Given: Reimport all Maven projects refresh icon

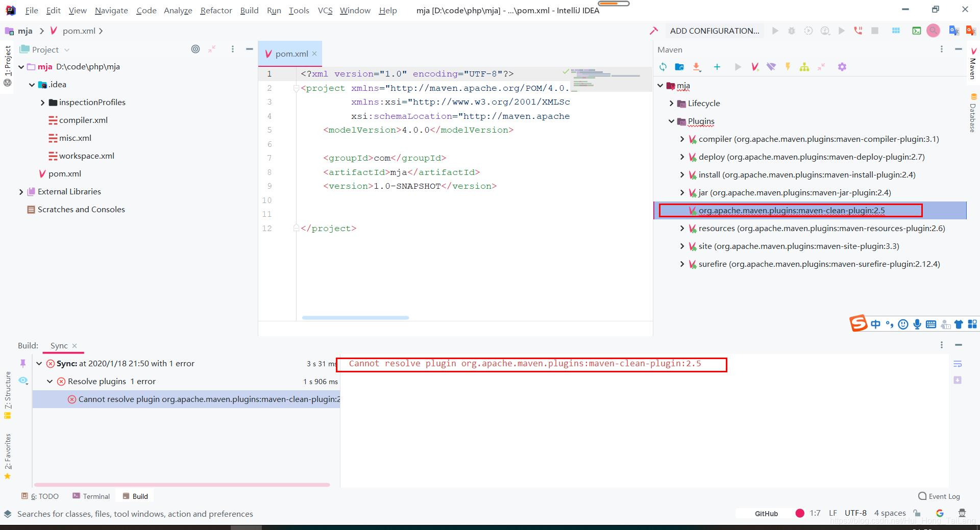Looking at the screenshot, I should [663, 67].
